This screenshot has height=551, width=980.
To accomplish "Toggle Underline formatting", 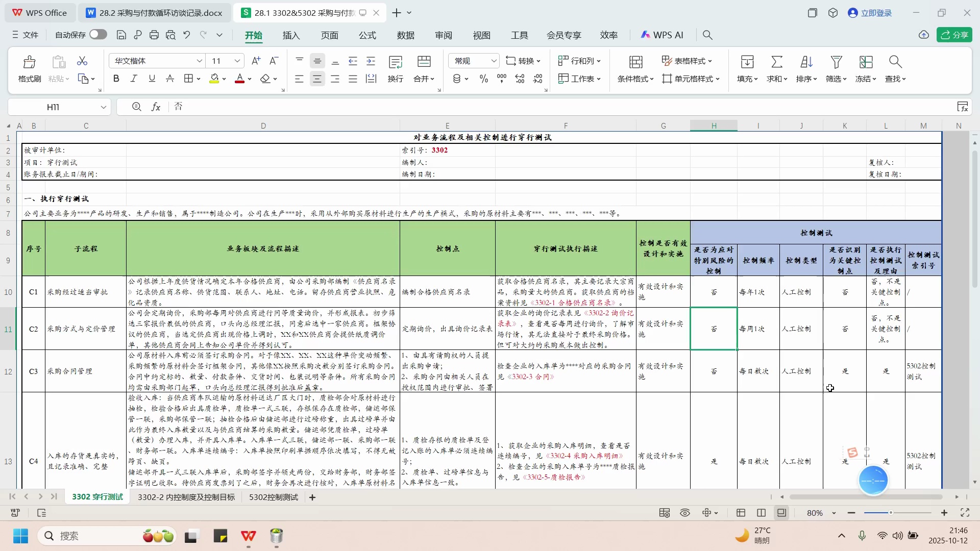I will click(x=152, y=79).
